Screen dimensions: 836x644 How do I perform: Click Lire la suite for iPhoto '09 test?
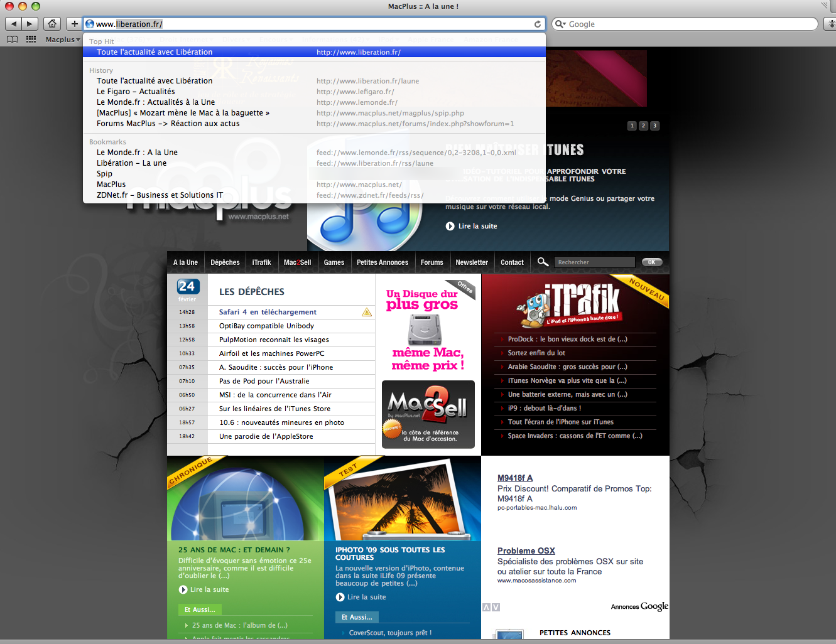point(361,597)
